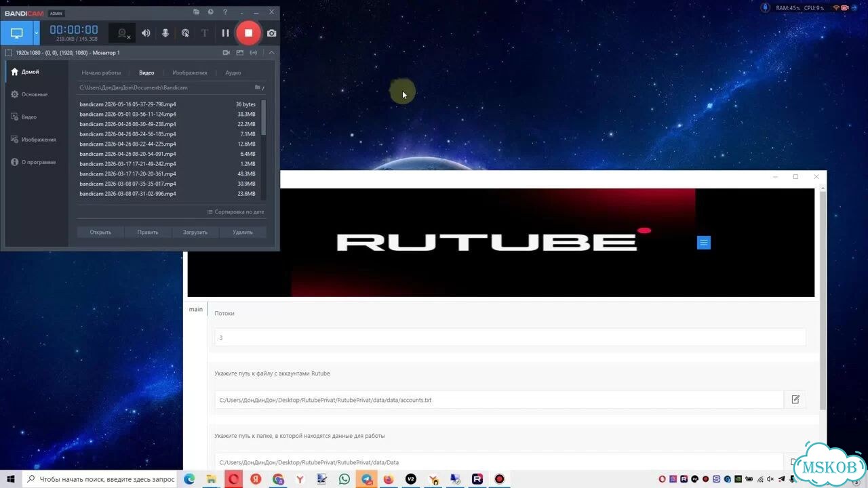Open Bandicam help question mark

(x=226, y=12)
